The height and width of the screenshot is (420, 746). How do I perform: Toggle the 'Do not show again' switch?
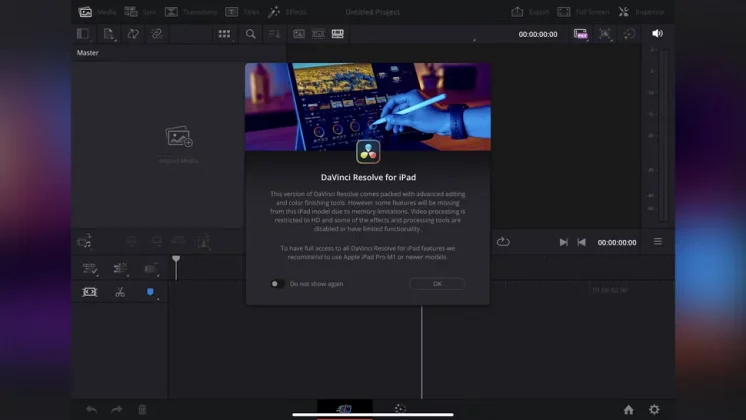(x=277, y=284)
